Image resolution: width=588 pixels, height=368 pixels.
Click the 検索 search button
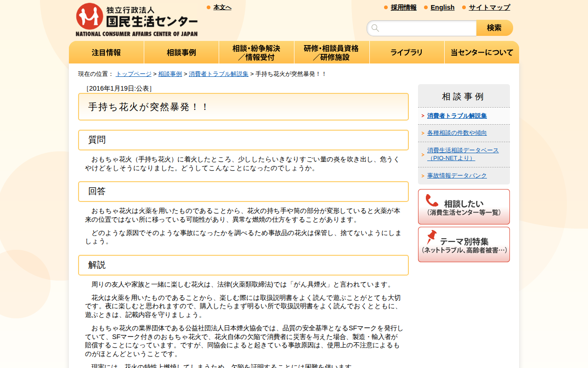pyautogui.click(x=495, y=28)
